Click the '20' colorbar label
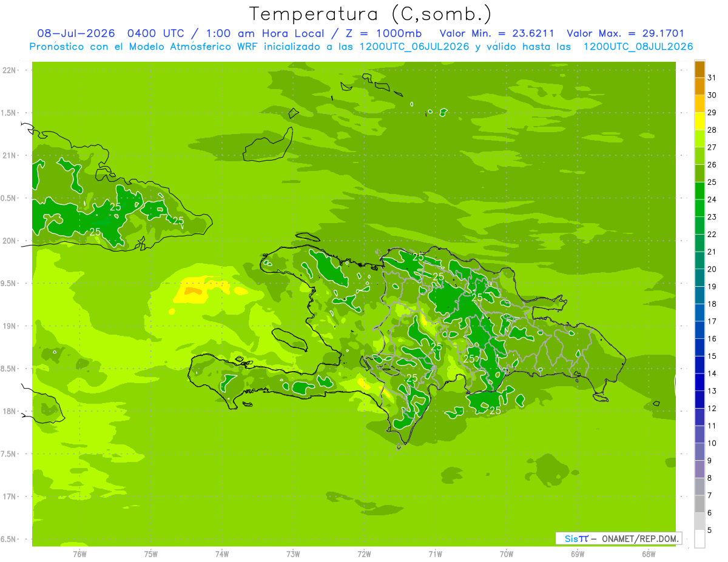Image resolution: width=728 pixels, height=562 pixels. (712, 269)
